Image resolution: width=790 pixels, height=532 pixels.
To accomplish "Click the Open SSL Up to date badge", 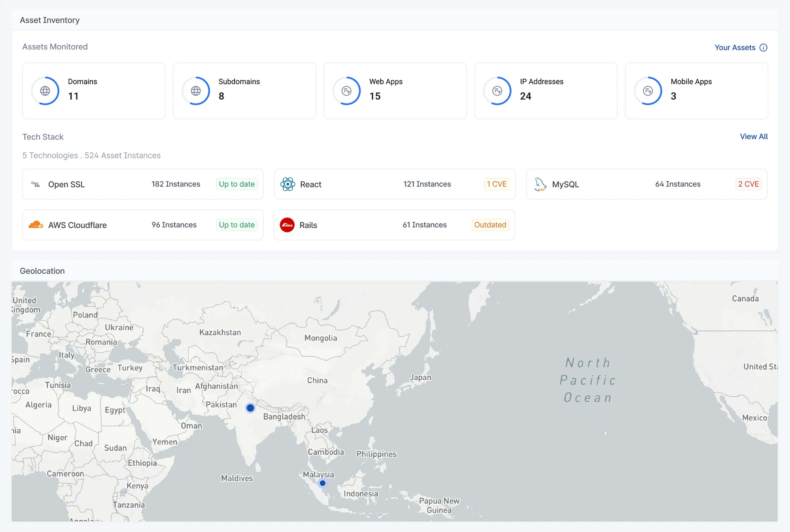I will pos(237,184).
